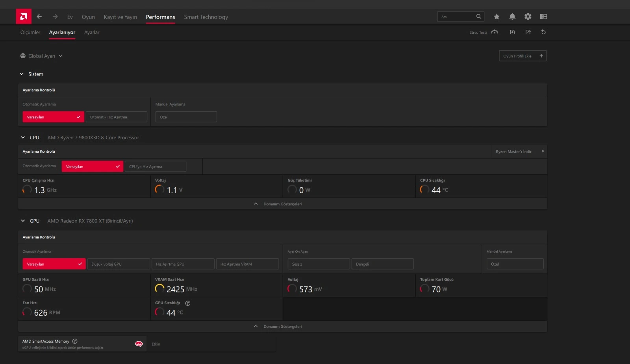The height and width of the screenshot is (364, 630).
Task: Click the CPU Çalışma Hızı gauge icon
Action: pyautogui.click(x=27, y=190)
